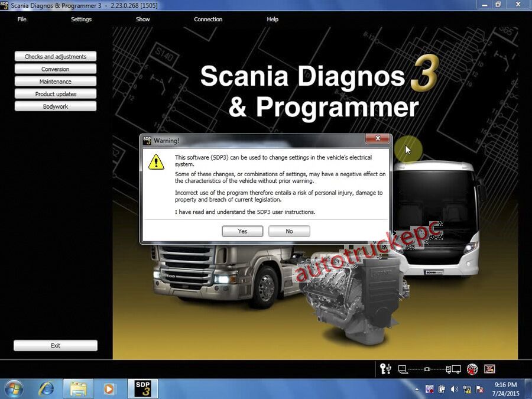Click the network warning tray icon
Image resolution: width=532 pixels, height=399 pixels.
click(467, 390)
